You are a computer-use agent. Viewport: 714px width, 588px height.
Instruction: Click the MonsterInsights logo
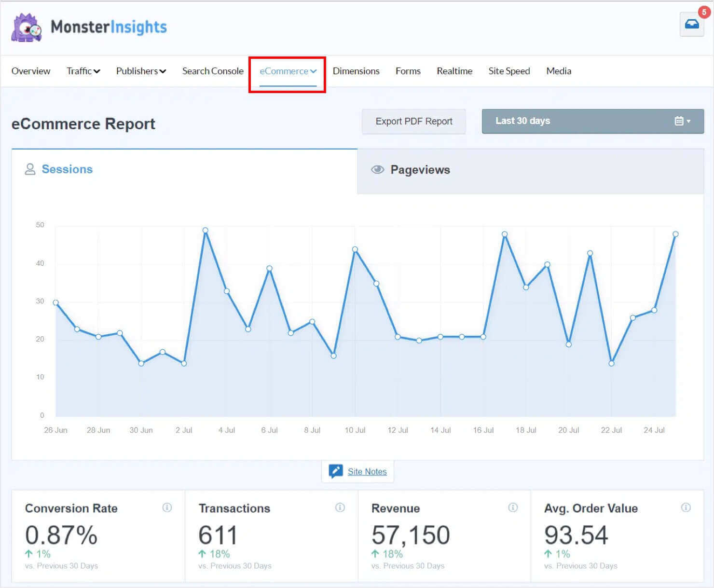pos(89,27)
